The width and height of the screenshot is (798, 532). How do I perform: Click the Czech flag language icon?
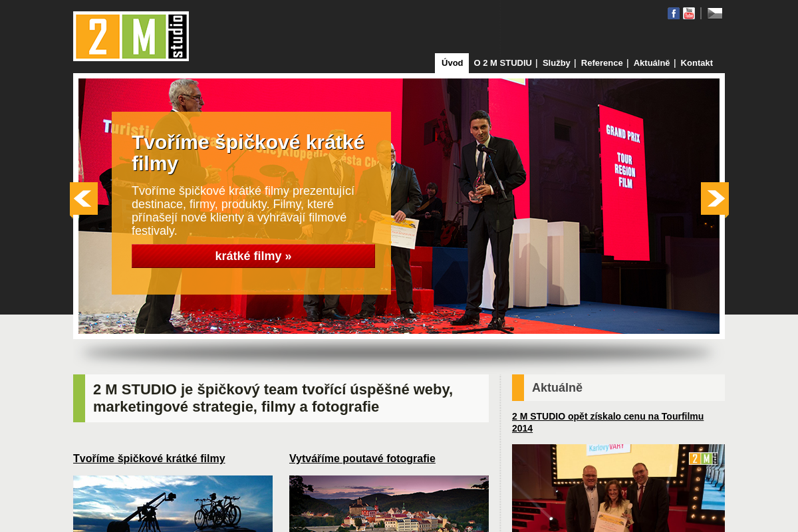coord(715,13)
